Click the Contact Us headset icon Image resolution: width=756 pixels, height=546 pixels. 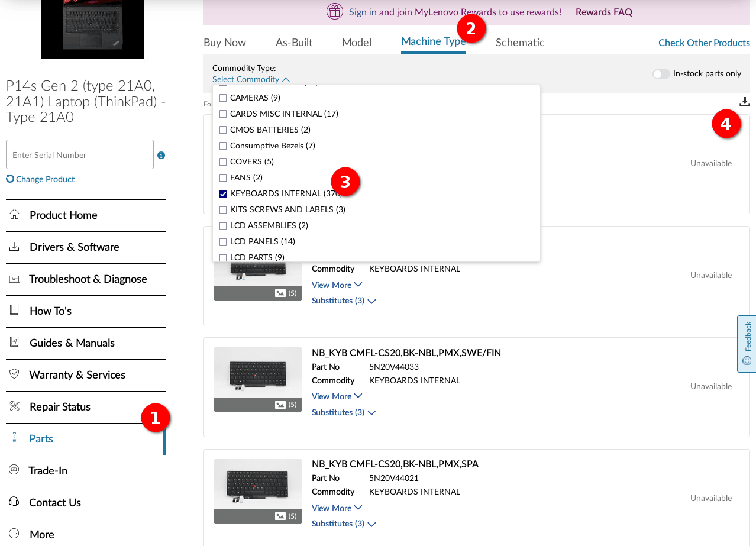point(14,502)
